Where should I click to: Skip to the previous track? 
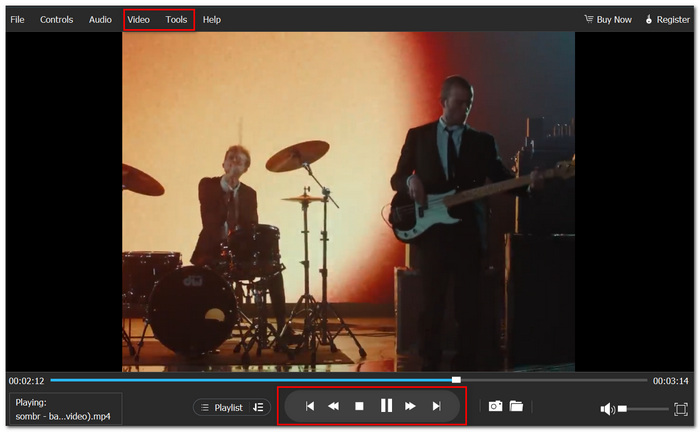point(310,406)
